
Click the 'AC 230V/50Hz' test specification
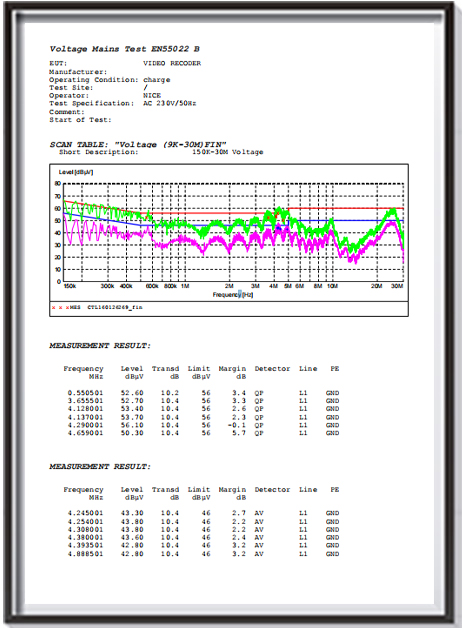click(170, 103)
